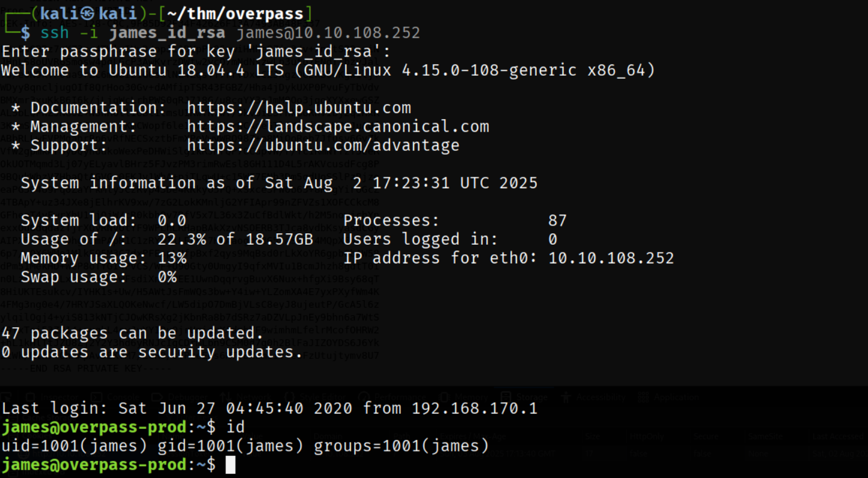Click the Application tab's grid icon
This screenshot has width=868, height=478.
643,397
